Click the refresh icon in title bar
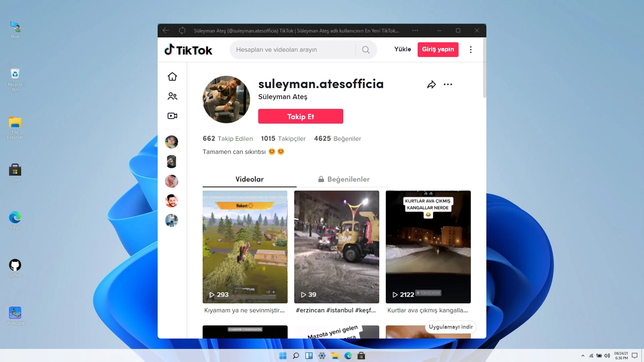This screenshot has height=362, width=644. 182,31
